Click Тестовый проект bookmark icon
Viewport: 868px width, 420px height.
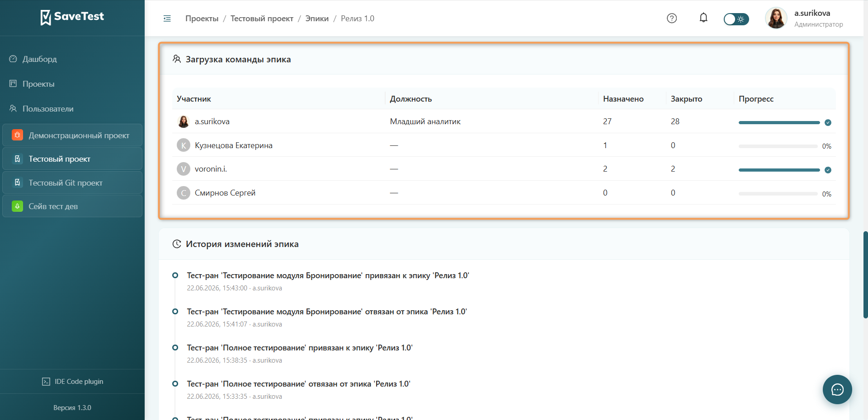[17, 159]
